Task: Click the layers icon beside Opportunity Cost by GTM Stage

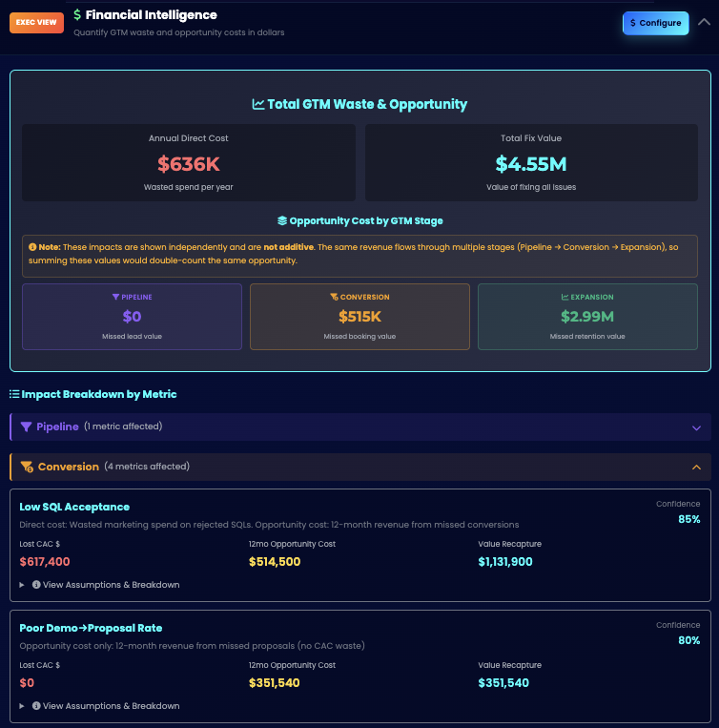Action: click(282, 220)
